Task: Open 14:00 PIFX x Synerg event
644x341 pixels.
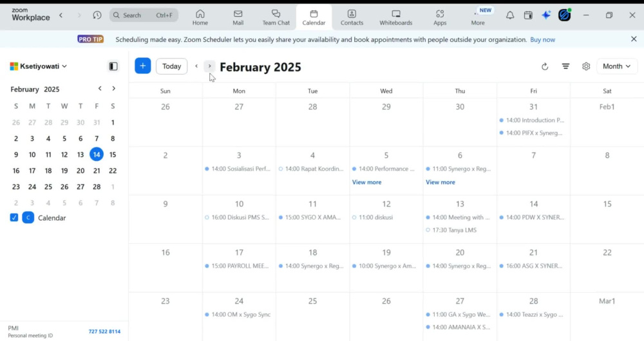Action: pyautogui.click(x=533, y=133)
